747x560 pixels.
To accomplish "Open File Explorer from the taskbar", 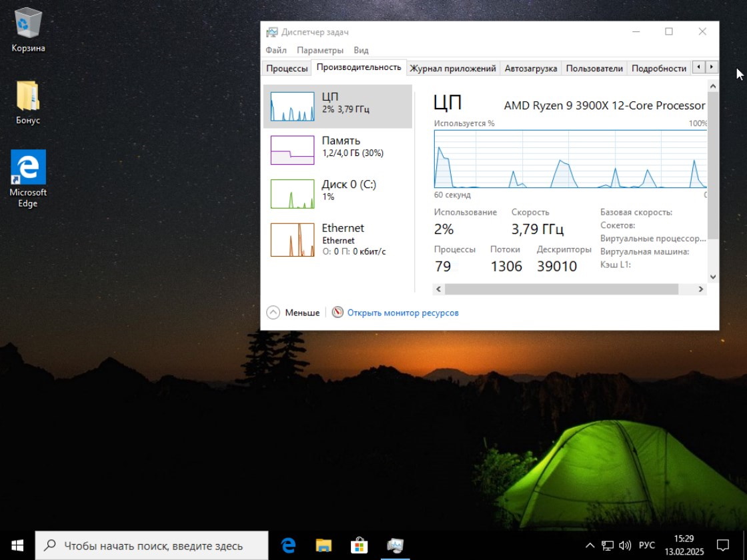I will click(324, 546).
